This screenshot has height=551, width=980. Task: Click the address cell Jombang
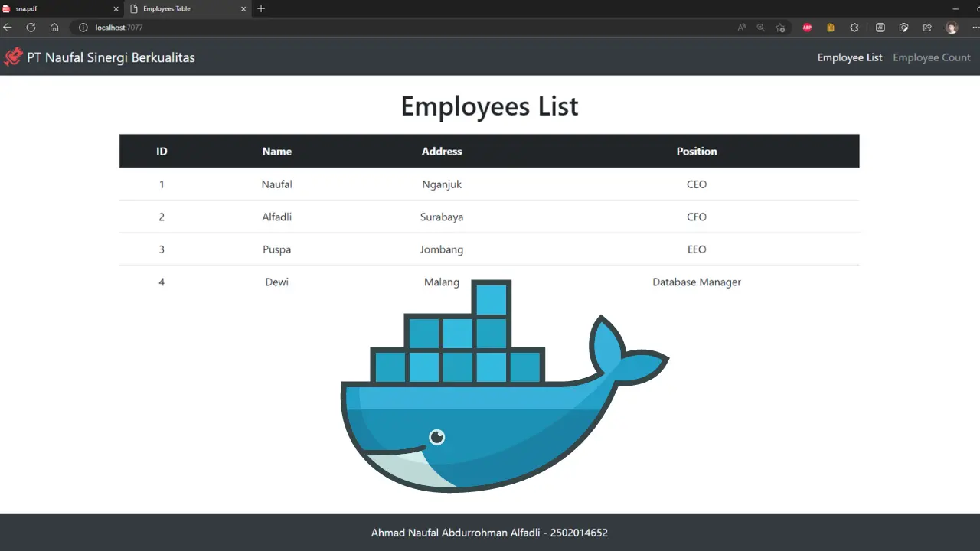pyautogui.click(x=442, y=249)
